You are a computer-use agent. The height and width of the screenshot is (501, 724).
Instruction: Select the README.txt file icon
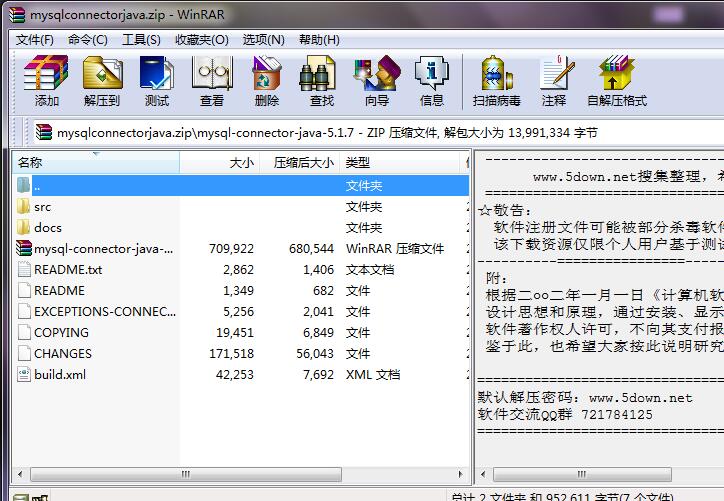pos(24,269)
